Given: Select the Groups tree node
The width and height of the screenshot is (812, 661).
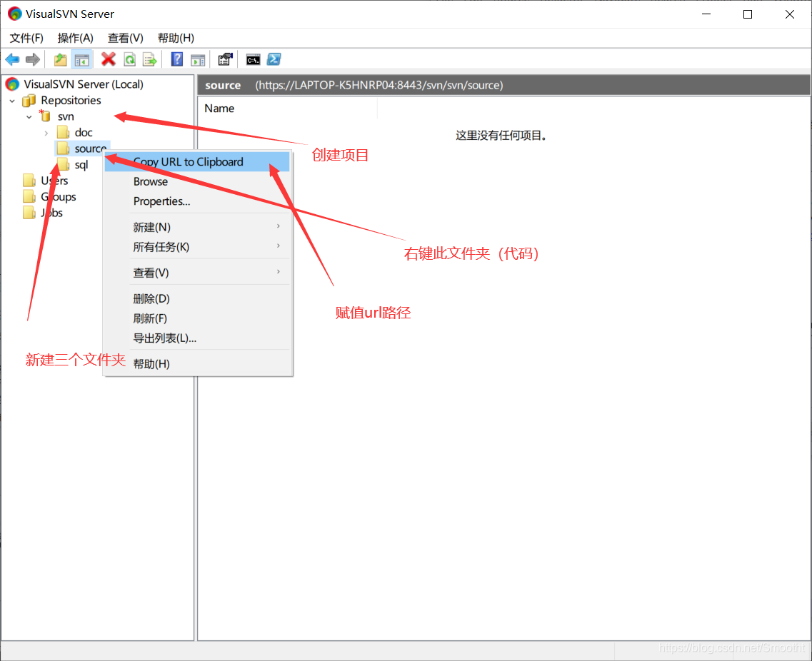Looking at the screenshot, I should point(59,197).
